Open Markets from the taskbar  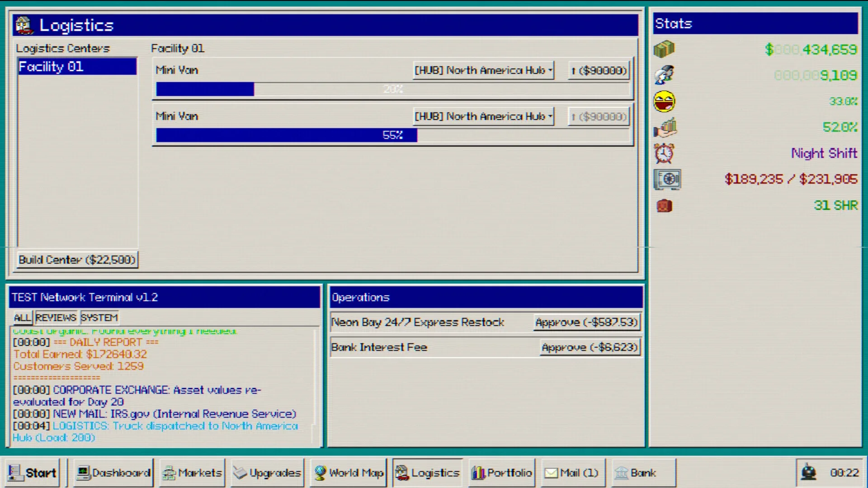(x=192, y=473)
